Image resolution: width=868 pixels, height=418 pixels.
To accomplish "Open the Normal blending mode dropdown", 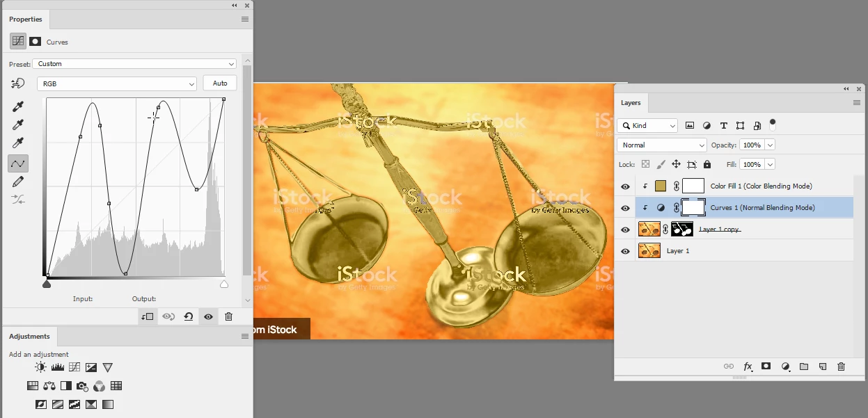I will point(662,145).
